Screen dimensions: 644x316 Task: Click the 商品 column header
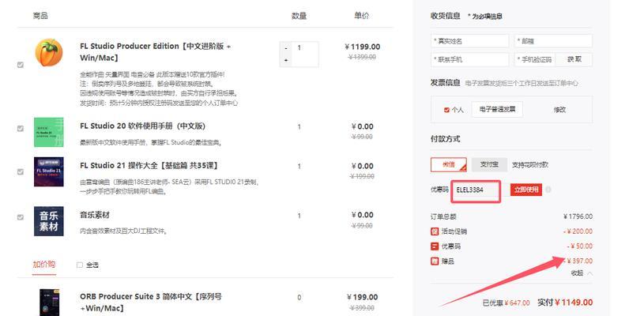[40, 16]
